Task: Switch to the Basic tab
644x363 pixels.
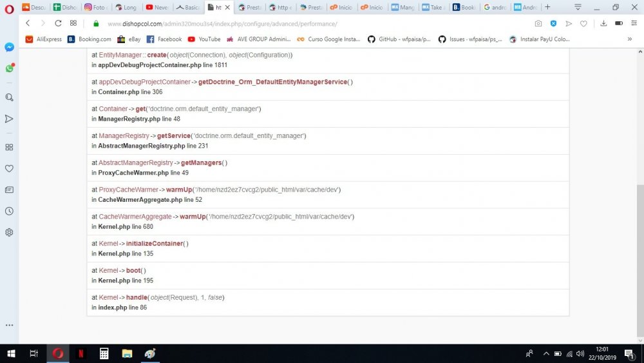Action: [187, 7]
